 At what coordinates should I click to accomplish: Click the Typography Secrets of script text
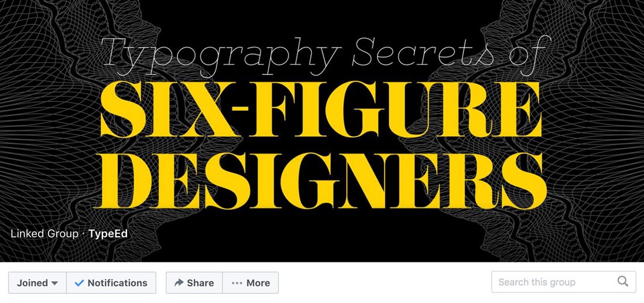(x=325, y=56)
